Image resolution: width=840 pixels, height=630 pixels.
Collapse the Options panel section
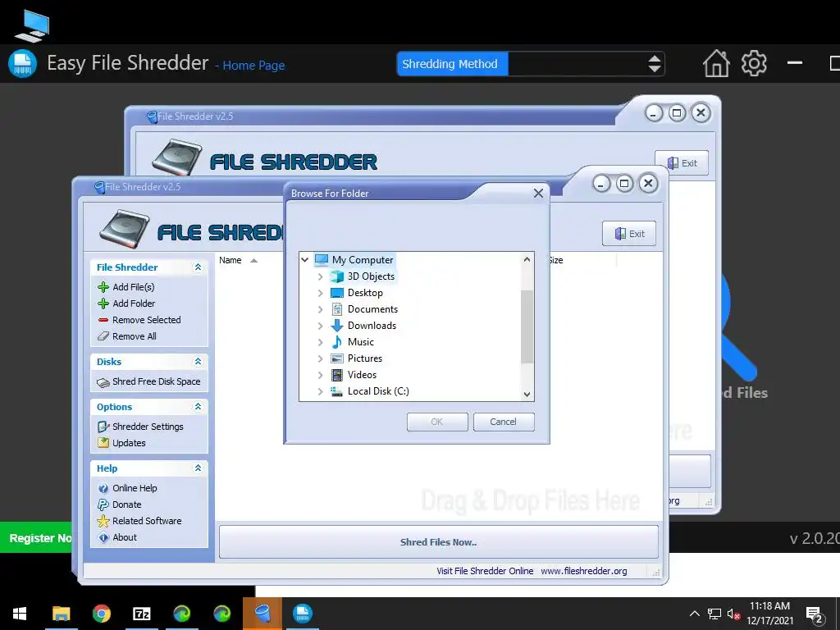point(198,407)
